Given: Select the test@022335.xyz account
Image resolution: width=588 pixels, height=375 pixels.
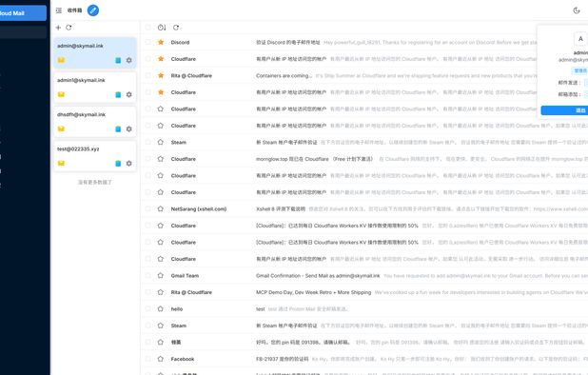Looking at the screenshot, I should pos(95,156).
